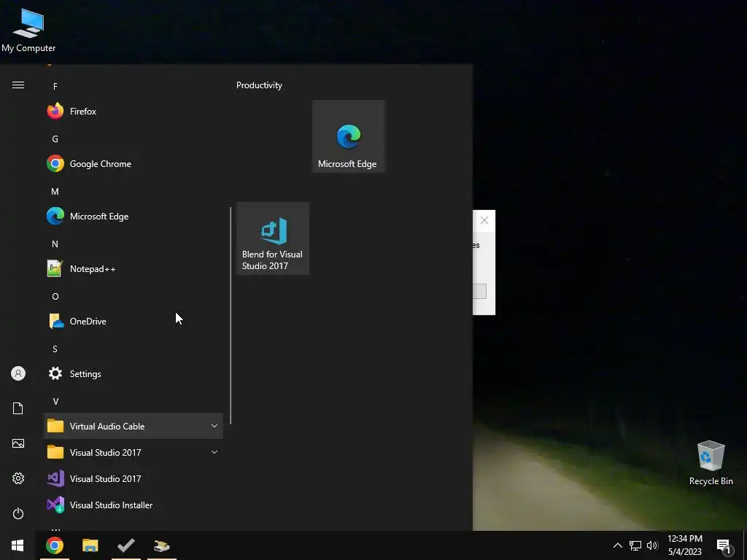Viewport: 747px width, 560px height.
Task: Open the notification center icon
Action: point(724,546)
